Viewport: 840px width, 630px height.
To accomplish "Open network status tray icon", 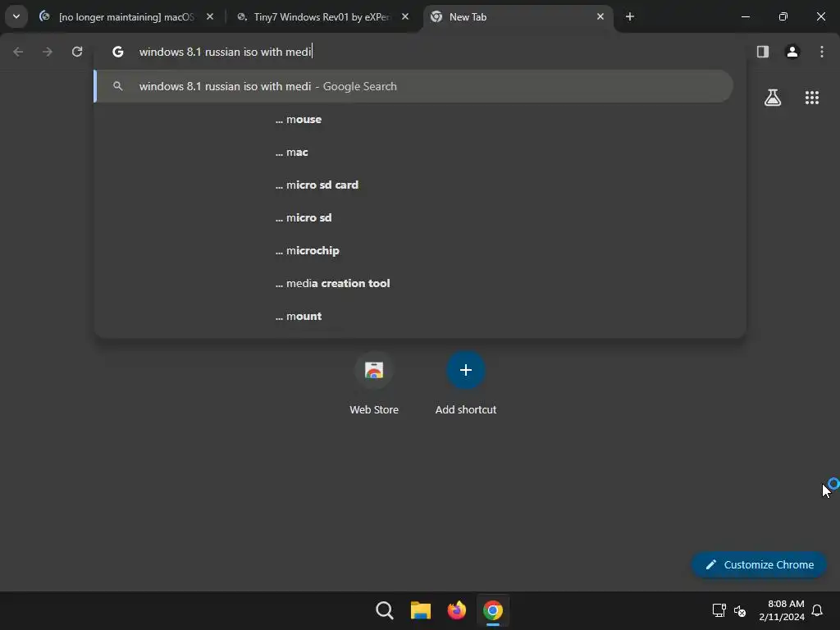I will 719,610.
